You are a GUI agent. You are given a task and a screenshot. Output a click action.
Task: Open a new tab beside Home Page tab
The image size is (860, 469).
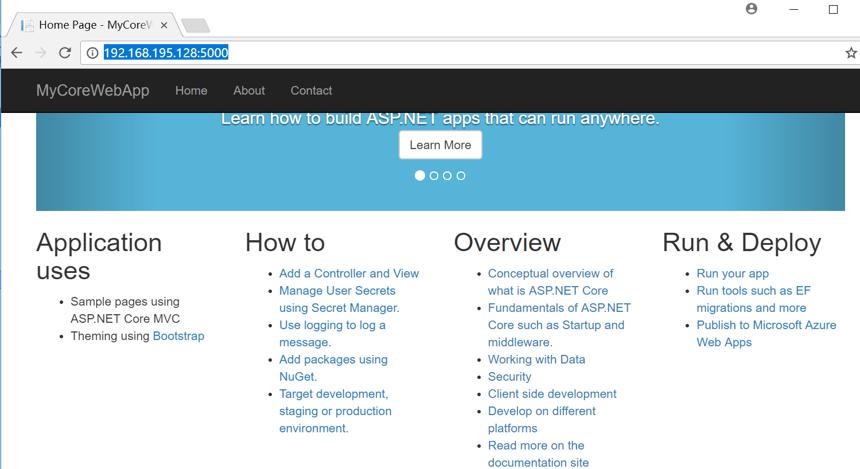[195, 25]
